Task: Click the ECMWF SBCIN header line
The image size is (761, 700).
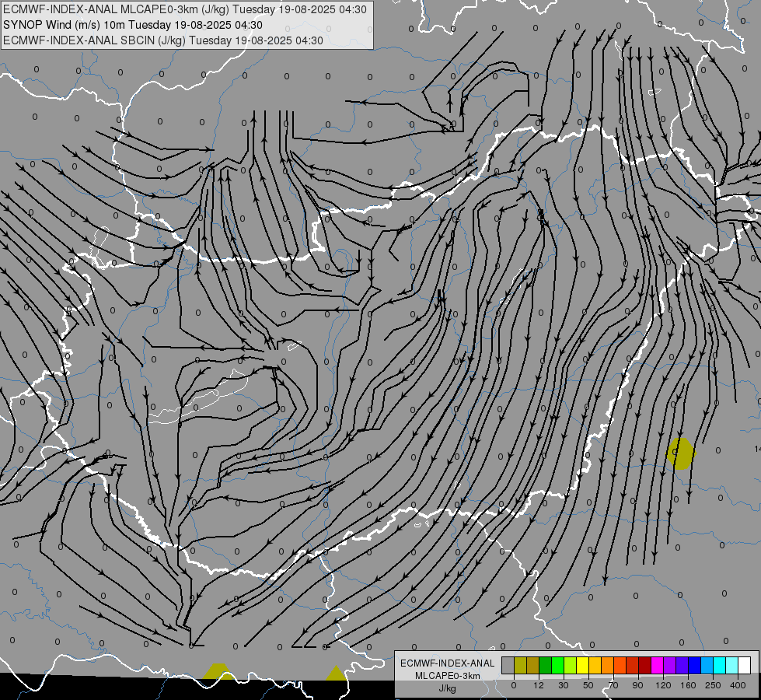Action: click(163, 40)
